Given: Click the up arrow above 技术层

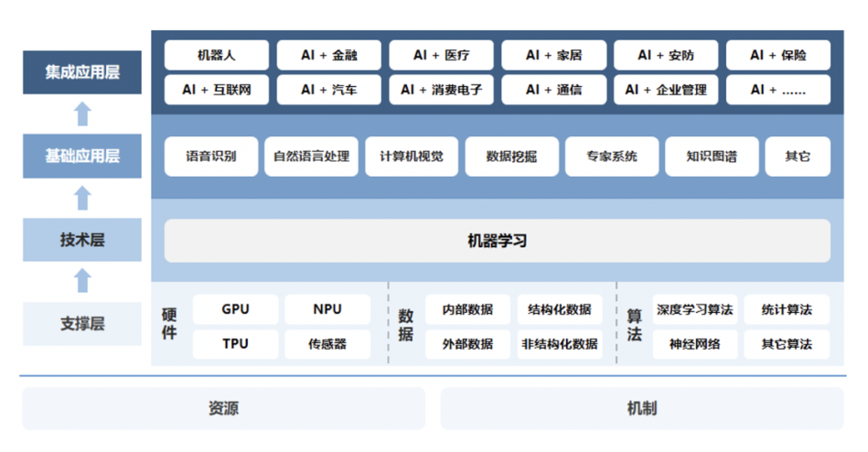Looking at the screenshot, I should tap(82, 198).
